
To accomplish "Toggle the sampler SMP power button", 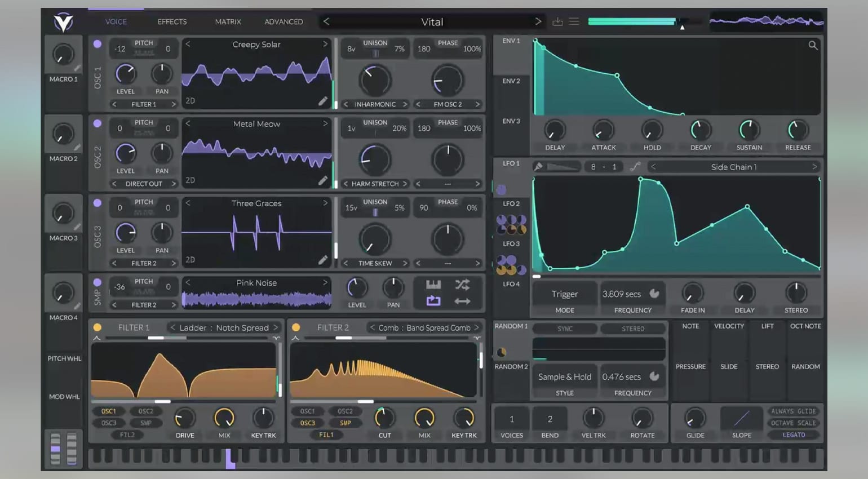I will click(98, 282).
